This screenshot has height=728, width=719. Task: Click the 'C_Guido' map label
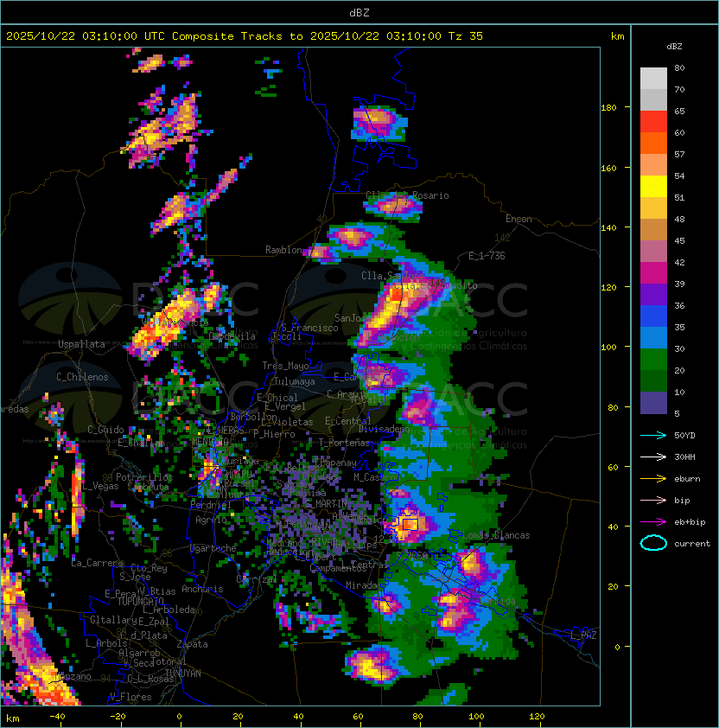(105, 430)
